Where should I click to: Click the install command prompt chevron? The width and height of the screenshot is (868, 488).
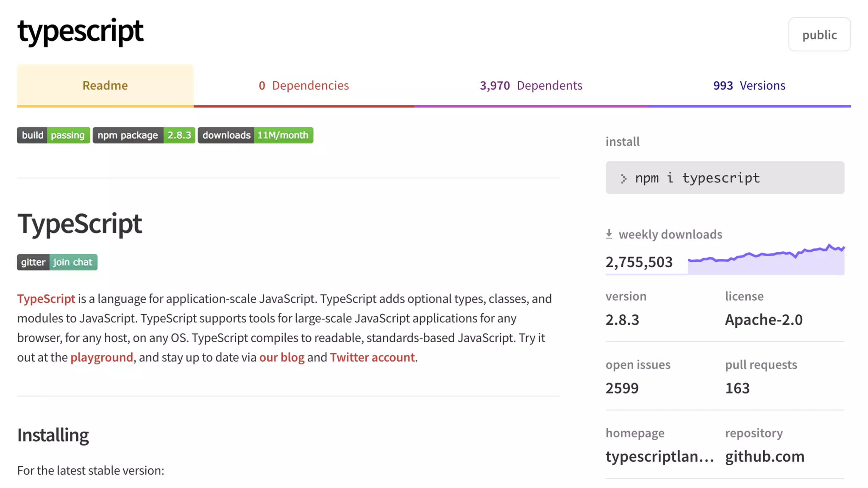(x=623, y=178)
